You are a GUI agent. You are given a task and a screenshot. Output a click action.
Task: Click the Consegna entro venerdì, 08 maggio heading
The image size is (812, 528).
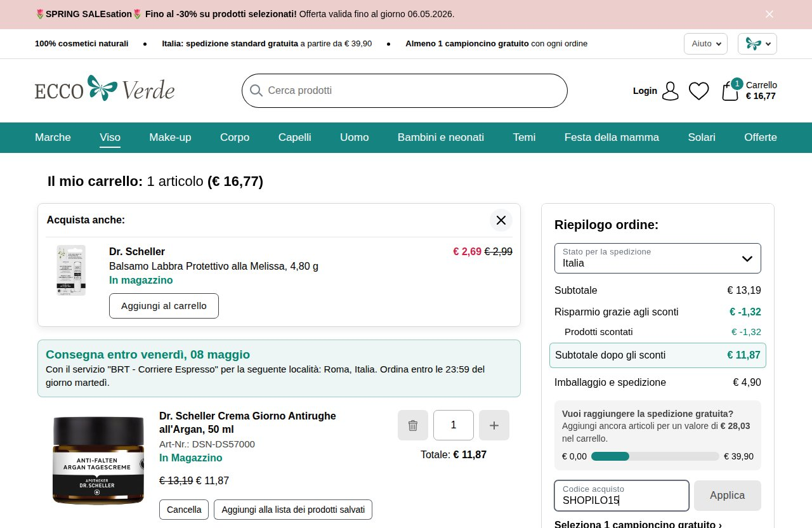coord(148,355)
